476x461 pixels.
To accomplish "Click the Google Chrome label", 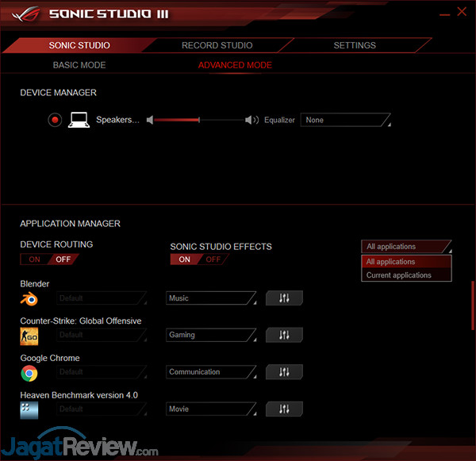I will click(50, 358).
